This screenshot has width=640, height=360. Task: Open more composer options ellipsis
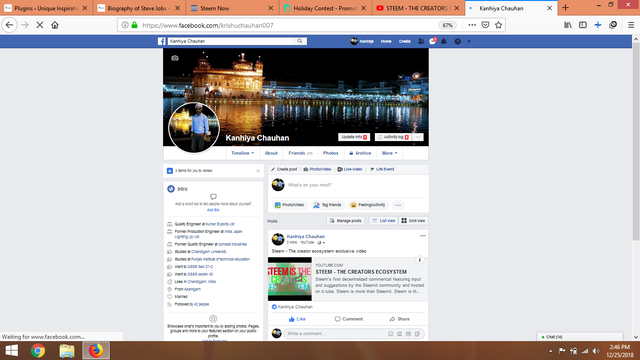[398, 205]
